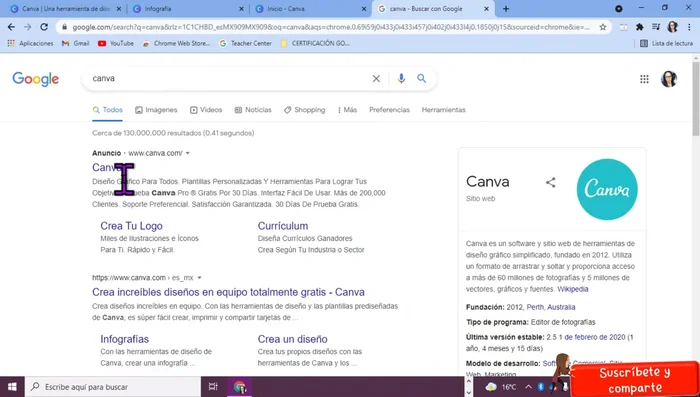Select the Imágenes search filter
Image resolution: width=700 pixels, height=397 pixels.
click(x=156, y=110)
